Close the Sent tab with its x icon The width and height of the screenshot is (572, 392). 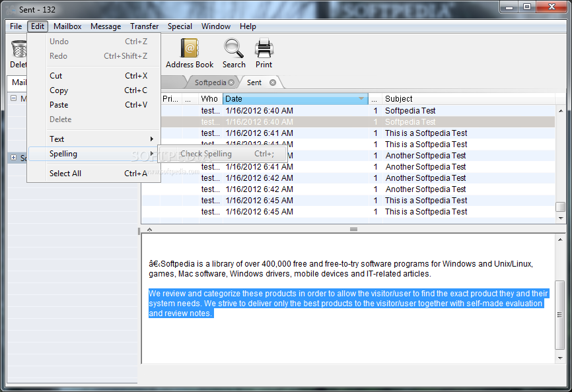[273, 82]
